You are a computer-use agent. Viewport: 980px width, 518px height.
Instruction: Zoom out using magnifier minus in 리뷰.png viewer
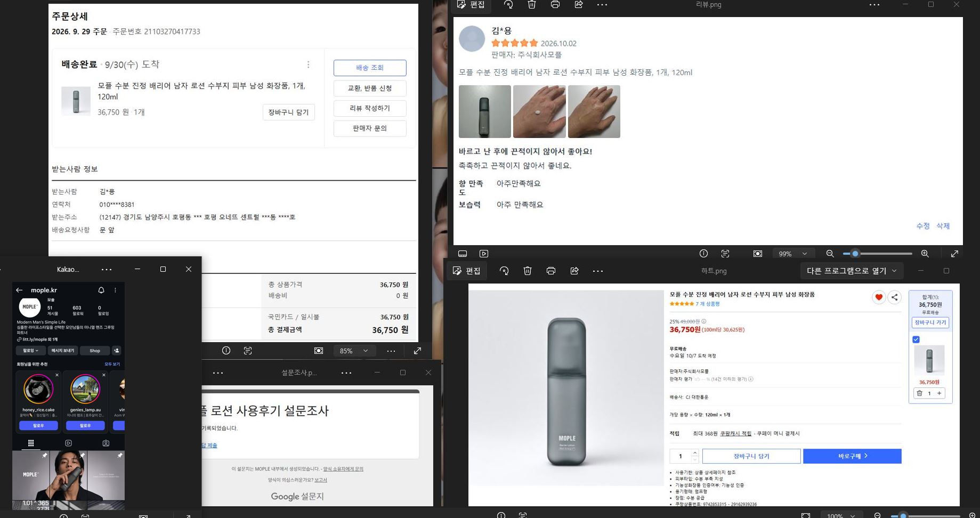click(830, 254)
